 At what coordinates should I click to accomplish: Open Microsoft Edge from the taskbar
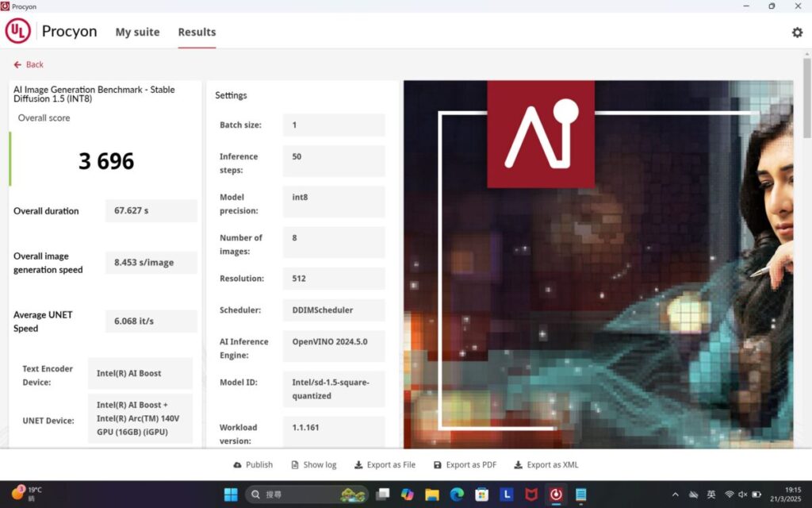point(457,495)
